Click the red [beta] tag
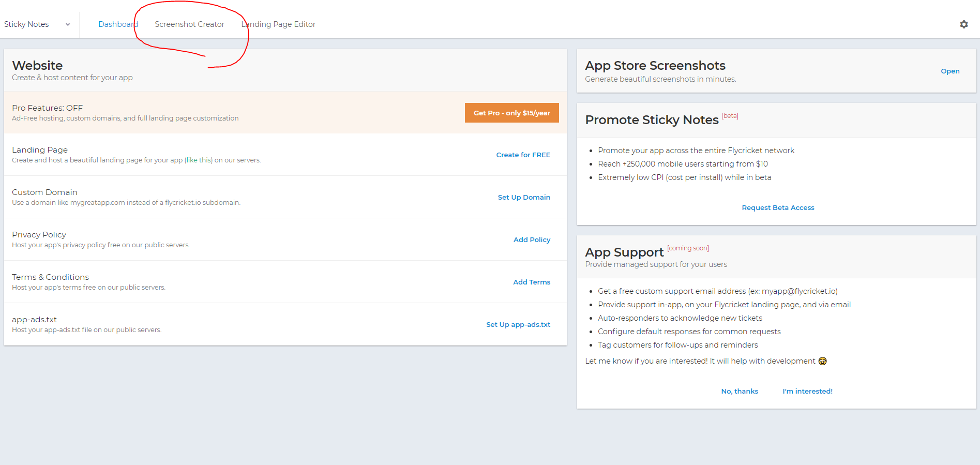980x465 pixels. tap(730, 116)
